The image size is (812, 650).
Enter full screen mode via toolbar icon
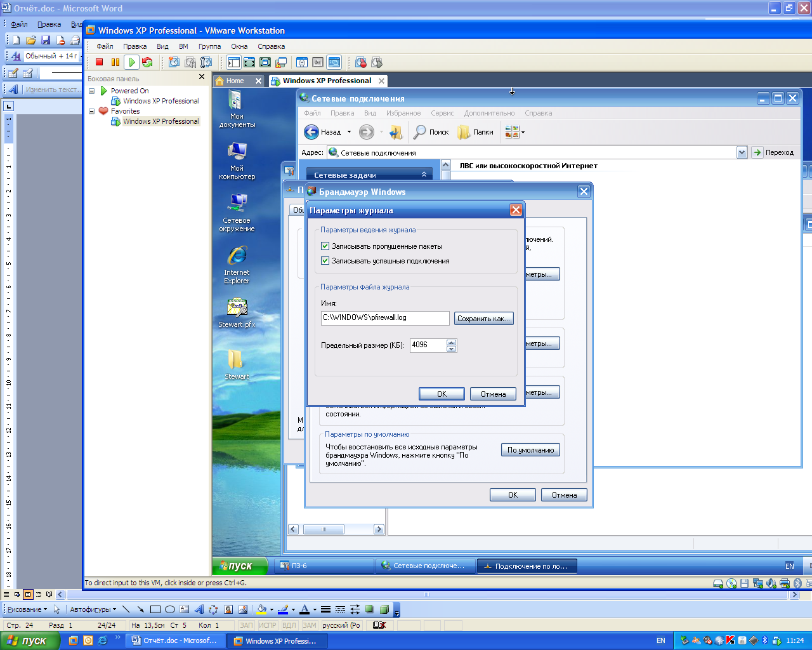click(x=265, y=62)
